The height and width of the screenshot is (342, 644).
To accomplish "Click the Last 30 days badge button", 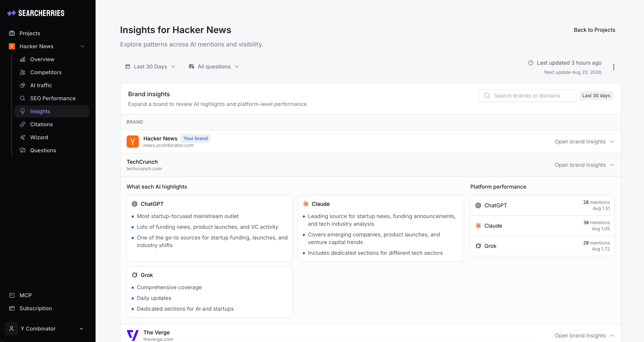I will [x=596, y=95].
